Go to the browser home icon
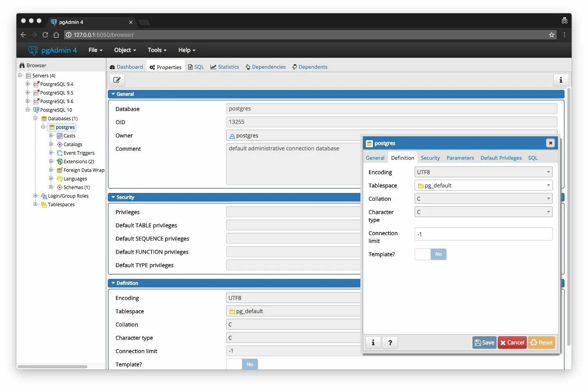588x389 pixels. [56, 35]
